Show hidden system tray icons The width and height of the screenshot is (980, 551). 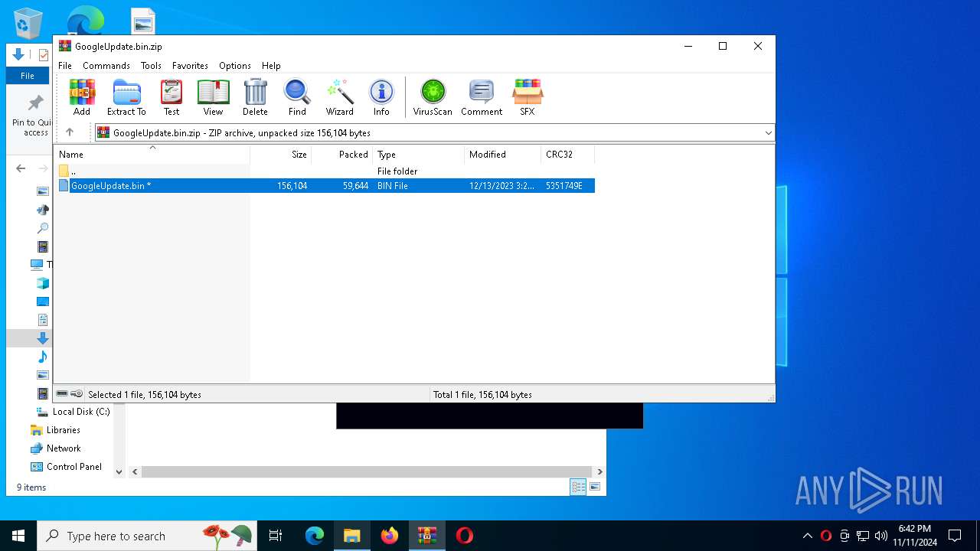[807, 536]
